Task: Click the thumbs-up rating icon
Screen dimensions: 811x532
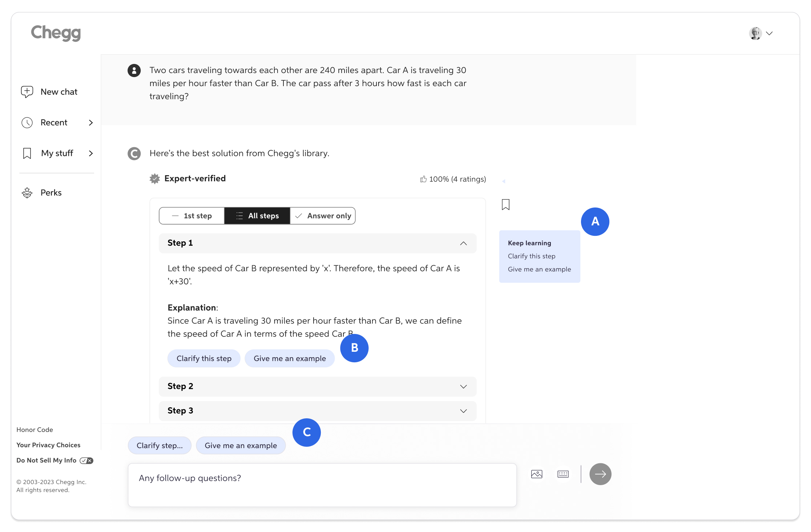Action: tap(423, 179)
